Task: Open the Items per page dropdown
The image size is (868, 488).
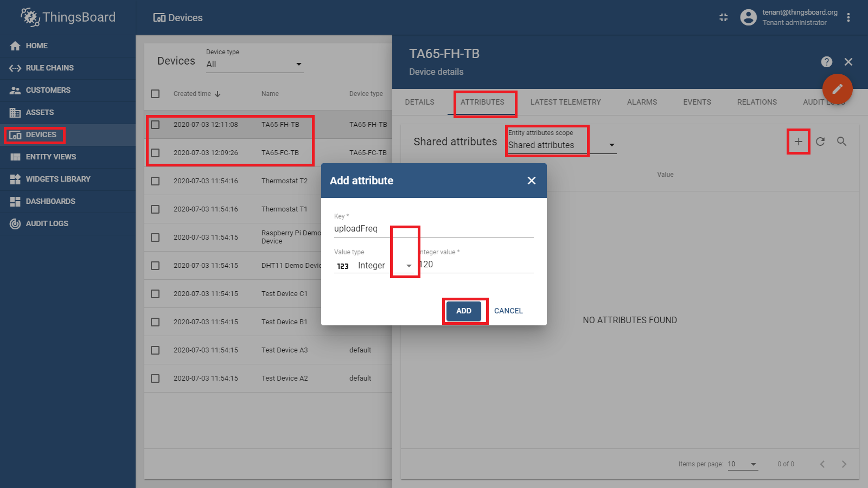Action: coord(743,464)
